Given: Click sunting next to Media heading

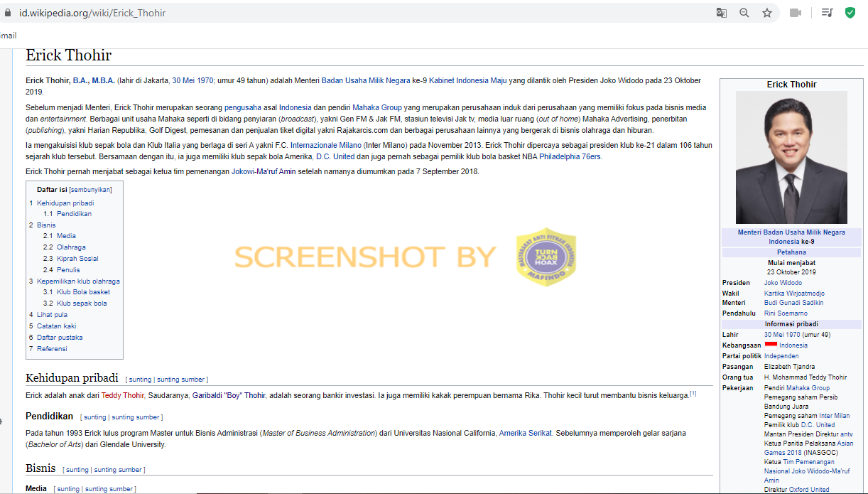Looking at the screenshot, I should click(68, 488).
